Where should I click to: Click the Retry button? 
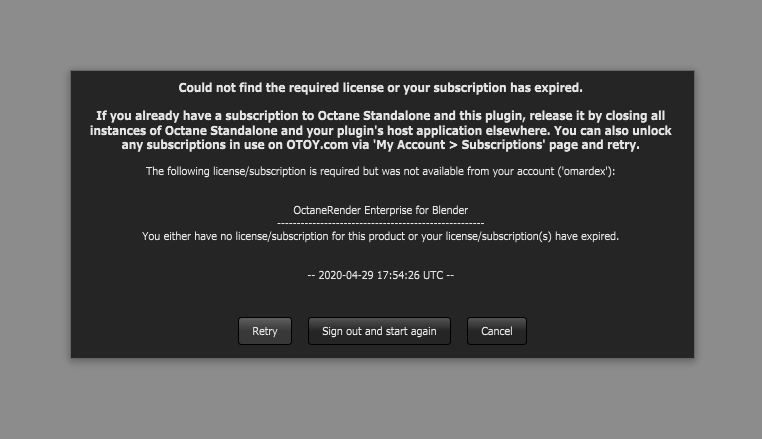(x=265, y=331)
